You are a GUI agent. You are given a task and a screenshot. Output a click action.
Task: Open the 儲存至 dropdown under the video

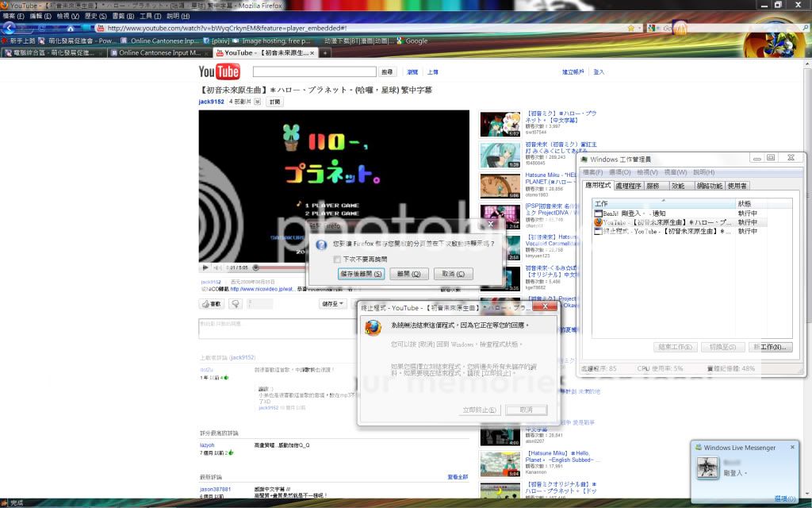[x=332, y=304]
